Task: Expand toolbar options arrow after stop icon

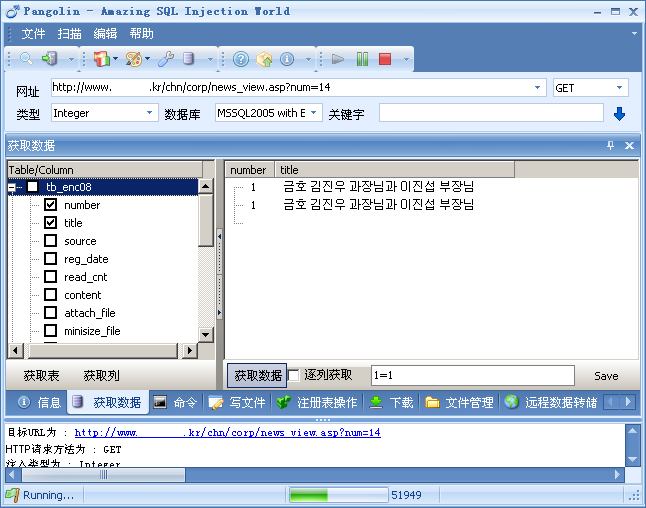Action: click(x=406, y=60)
